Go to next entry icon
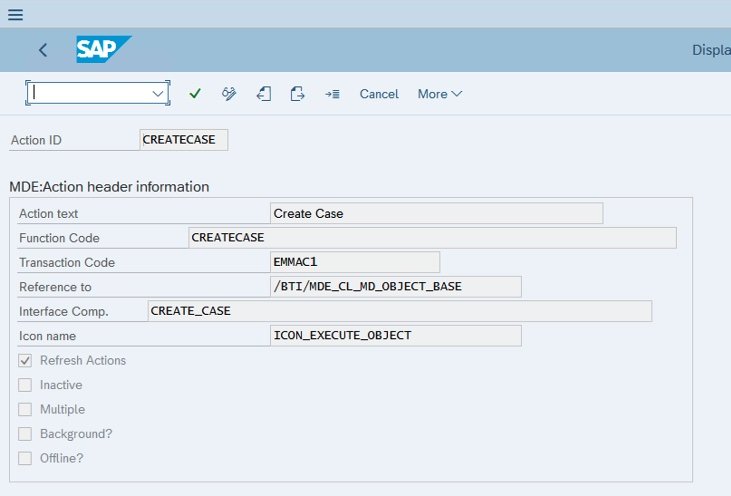This screenshot has height=496, width=731. point(297,94)
